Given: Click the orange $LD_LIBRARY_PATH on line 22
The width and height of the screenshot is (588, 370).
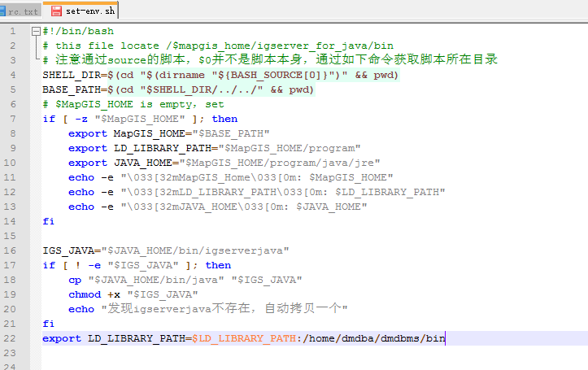Looking at the screenshot, I should (x=244, y=338).
